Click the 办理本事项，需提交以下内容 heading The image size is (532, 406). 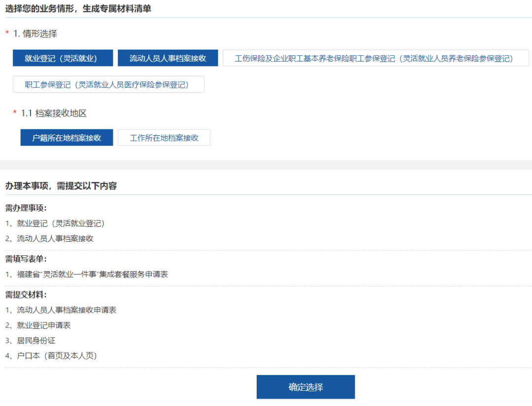pyautogui.click(x=61, y=186)
